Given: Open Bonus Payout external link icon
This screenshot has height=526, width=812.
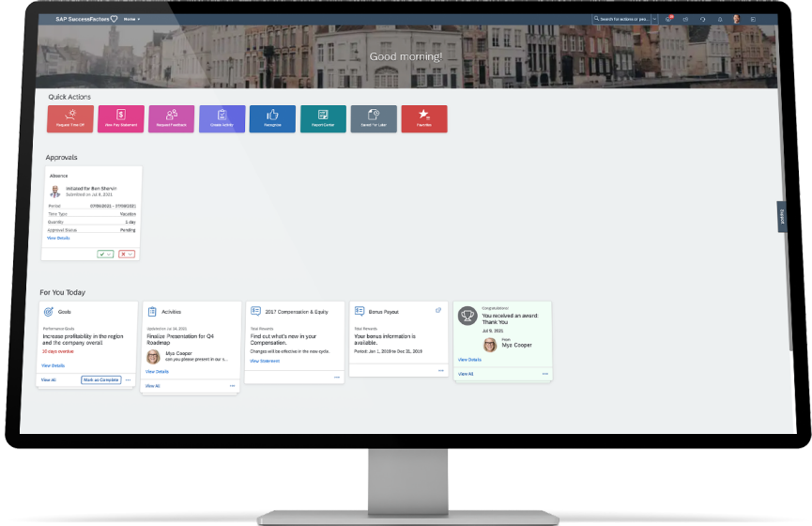Looking at the screenshot, I should tap(438, 310).
